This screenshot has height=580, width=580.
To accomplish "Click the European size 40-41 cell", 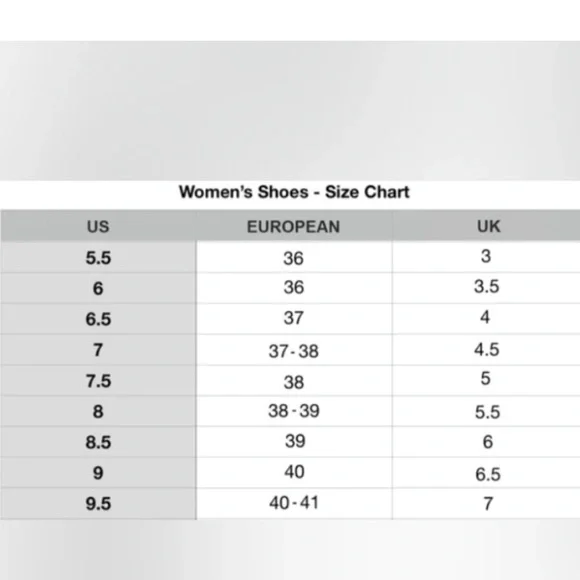I will tap(294, 503).
